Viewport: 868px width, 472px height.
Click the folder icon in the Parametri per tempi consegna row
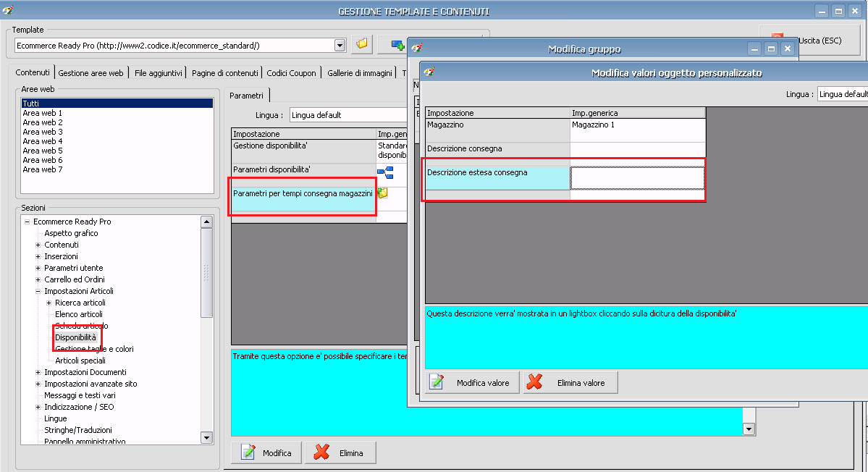coord(382,193)
